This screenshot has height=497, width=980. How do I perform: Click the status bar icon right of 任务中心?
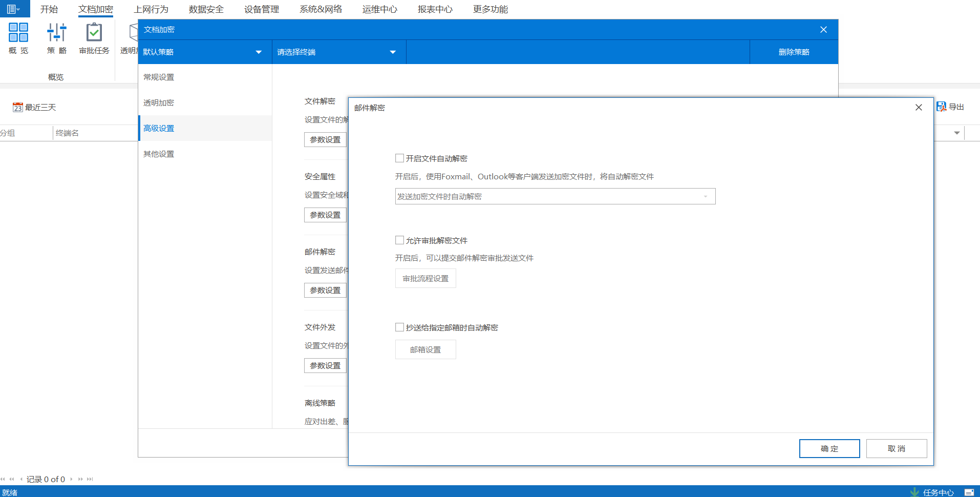coord(969,492)
